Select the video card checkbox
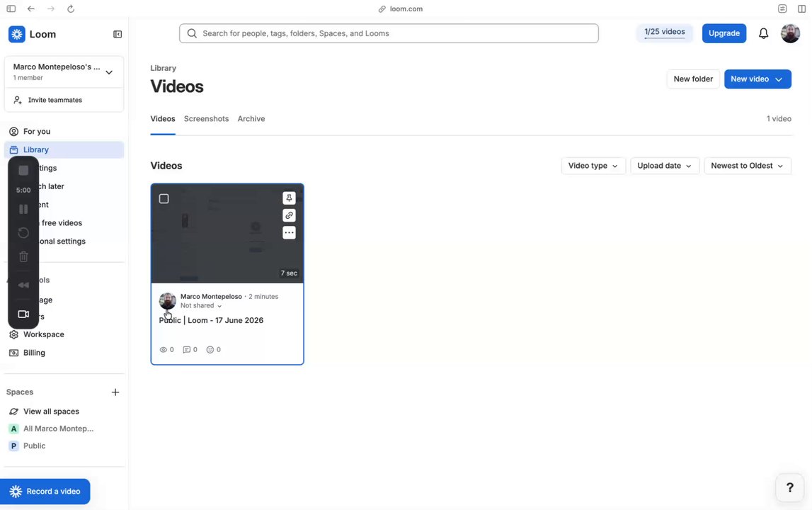The height and width of the screenshot is (510, 812). click(164, 198)
